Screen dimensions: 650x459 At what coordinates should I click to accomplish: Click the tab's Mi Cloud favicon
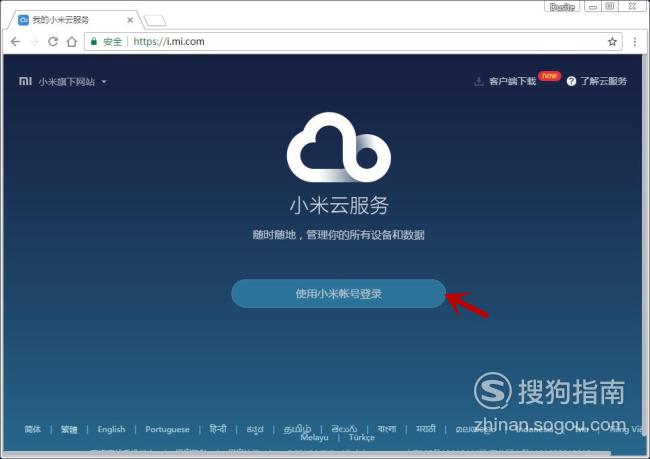tap(24, 19)
